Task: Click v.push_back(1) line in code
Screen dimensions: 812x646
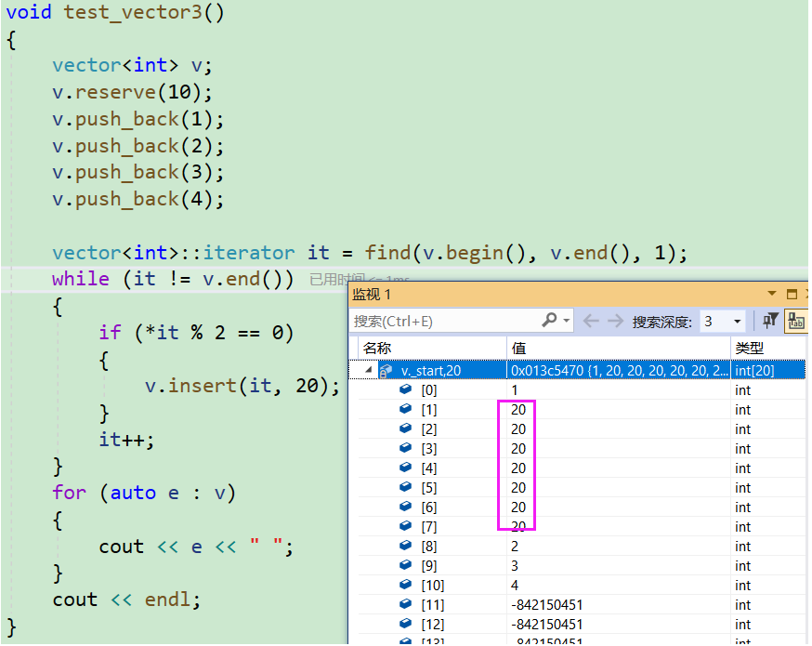Action: click(138, 119)
